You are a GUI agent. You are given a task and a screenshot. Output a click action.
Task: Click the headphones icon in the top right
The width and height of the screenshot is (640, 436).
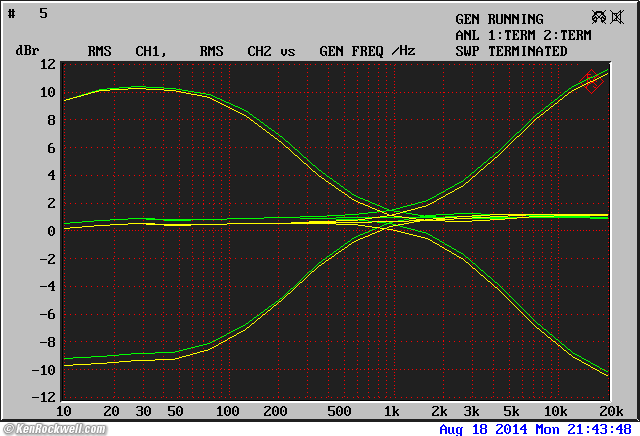tap(599, 17)
